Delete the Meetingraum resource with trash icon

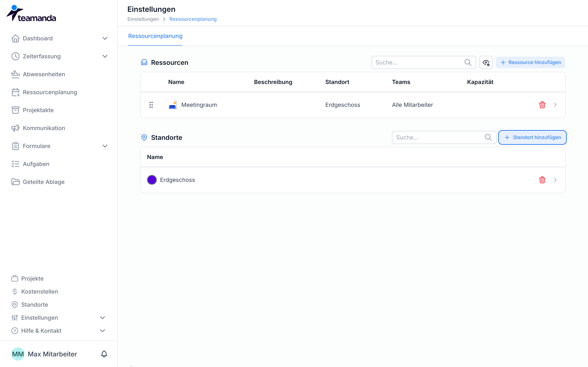pos(542,105)
